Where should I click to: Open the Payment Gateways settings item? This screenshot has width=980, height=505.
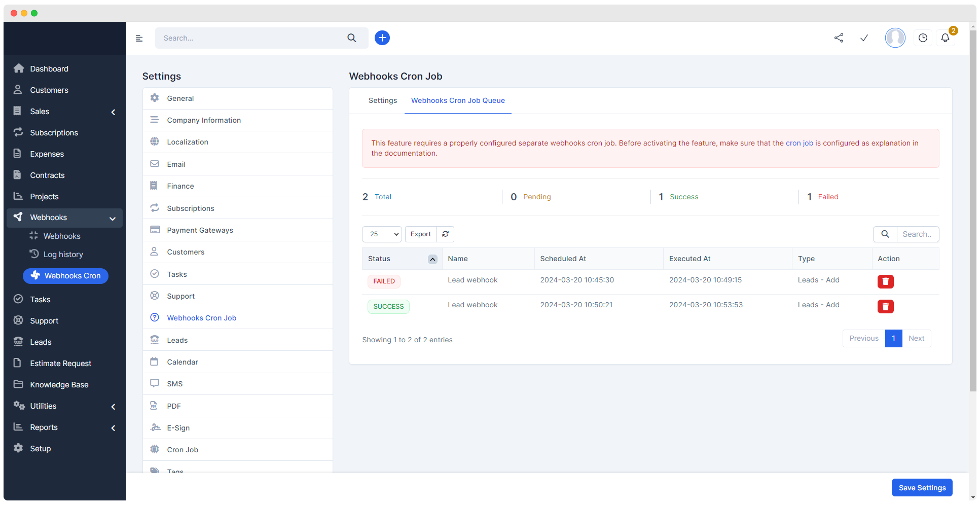click(200, 230)
